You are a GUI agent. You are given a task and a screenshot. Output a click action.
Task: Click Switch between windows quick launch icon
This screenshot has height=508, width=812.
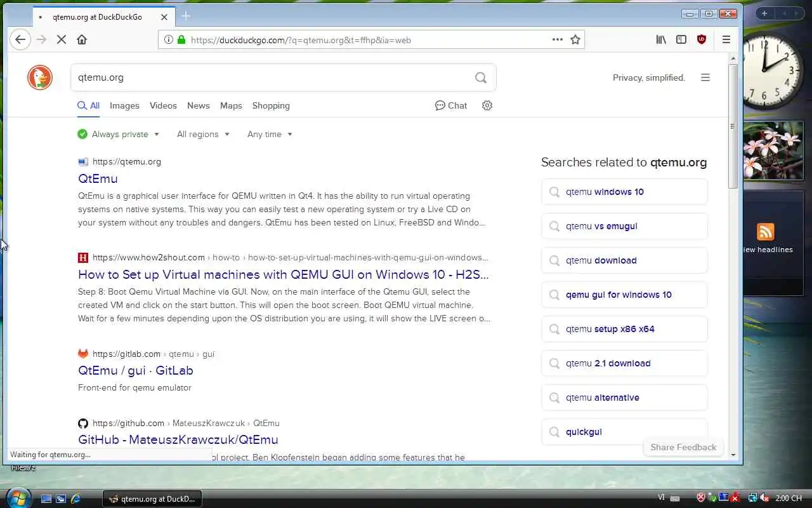click(x=61, y=498)
